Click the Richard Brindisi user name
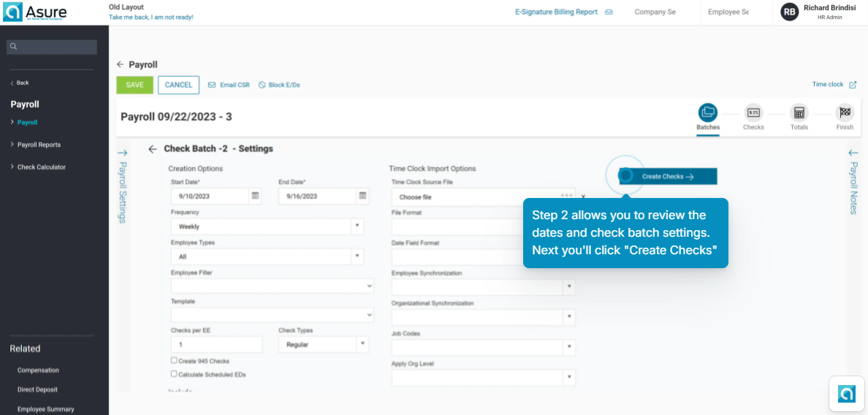The image size is (868, 415). pos(830,8)
